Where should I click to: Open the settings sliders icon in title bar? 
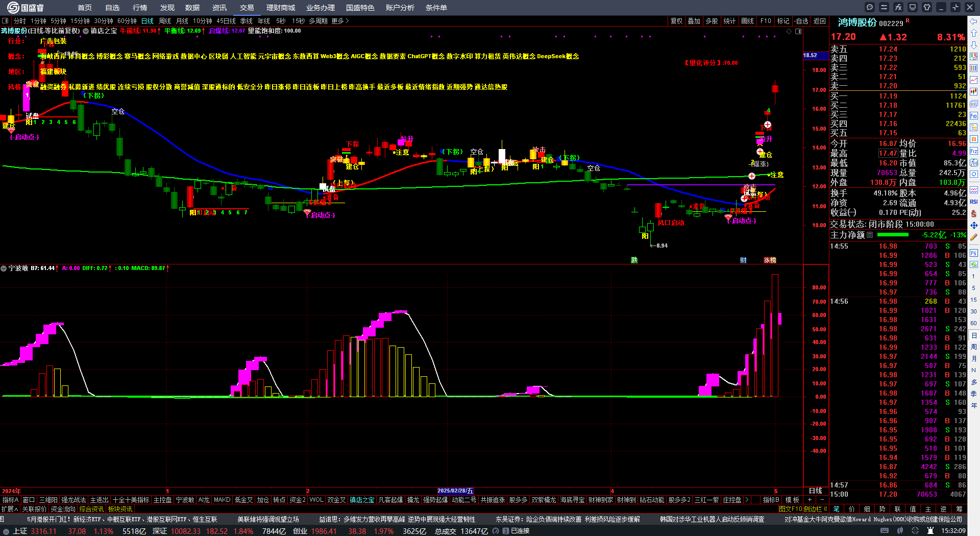tap(884, 7)
